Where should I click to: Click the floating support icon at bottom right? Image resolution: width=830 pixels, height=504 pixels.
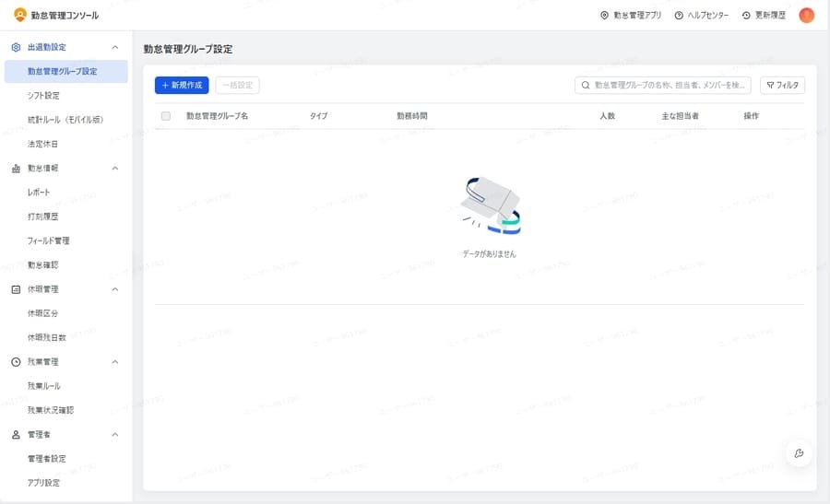coord(799,453)
